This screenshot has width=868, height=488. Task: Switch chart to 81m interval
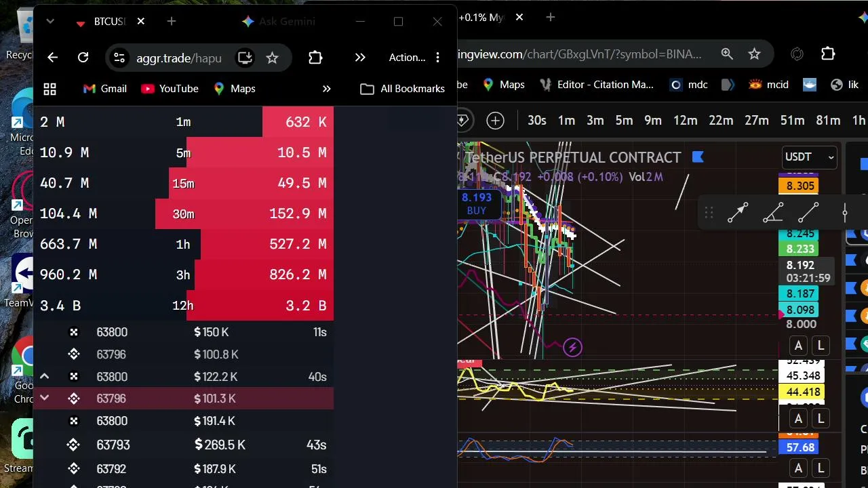click(x=828, y=121)
